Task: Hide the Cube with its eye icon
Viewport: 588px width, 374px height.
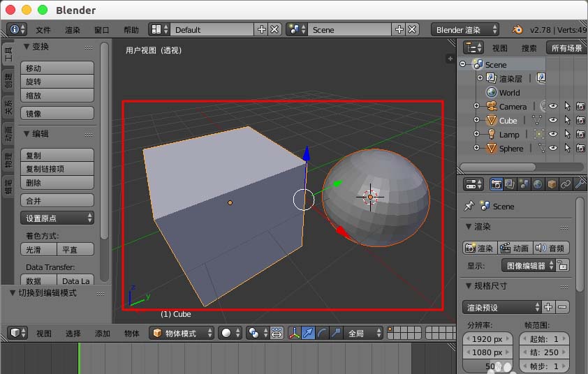Action: tap(552, 121)
